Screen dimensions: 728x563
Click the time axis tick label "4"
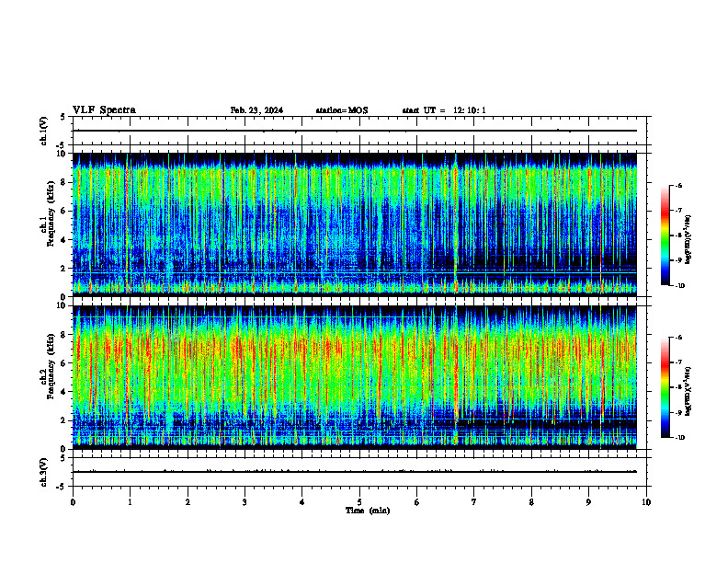(302, 502)
